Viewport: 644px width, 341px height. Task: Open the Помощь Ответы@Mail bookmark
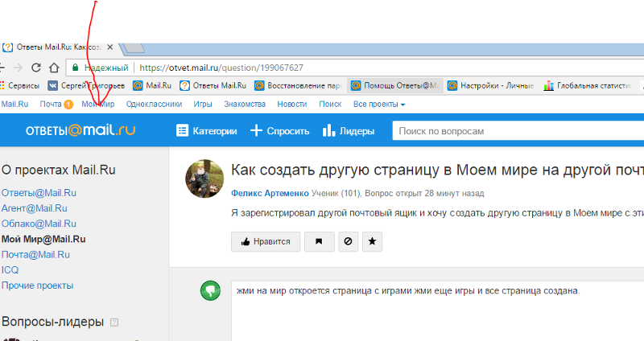(x=395, y=86)
